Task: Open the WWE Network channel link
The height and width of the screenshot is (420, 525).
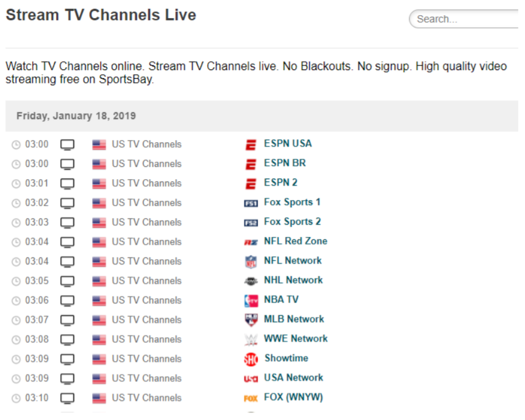Action: pos(296,338)
